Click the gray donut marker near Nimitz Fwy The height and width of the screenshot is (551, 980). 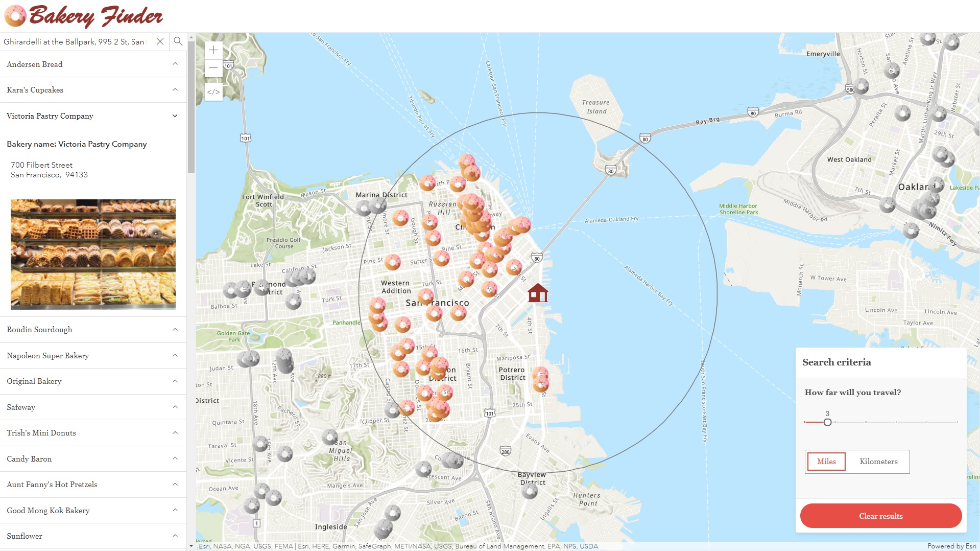[911, 231]
